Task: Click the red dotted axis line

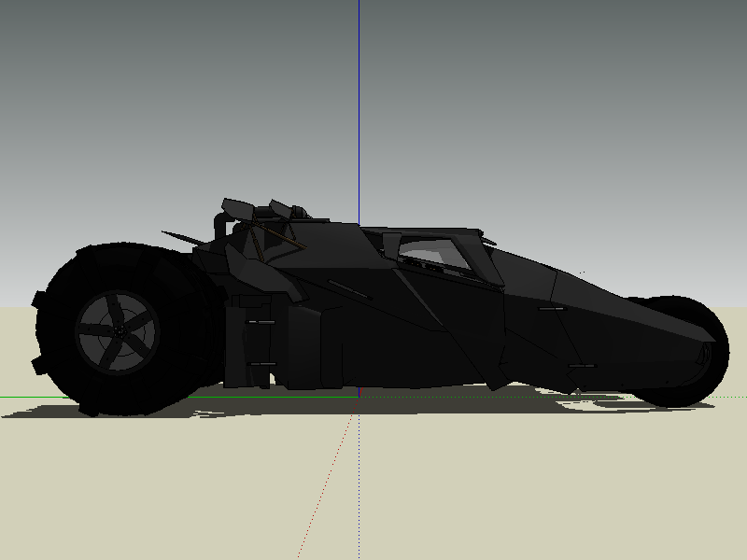Action: (328, 478)
